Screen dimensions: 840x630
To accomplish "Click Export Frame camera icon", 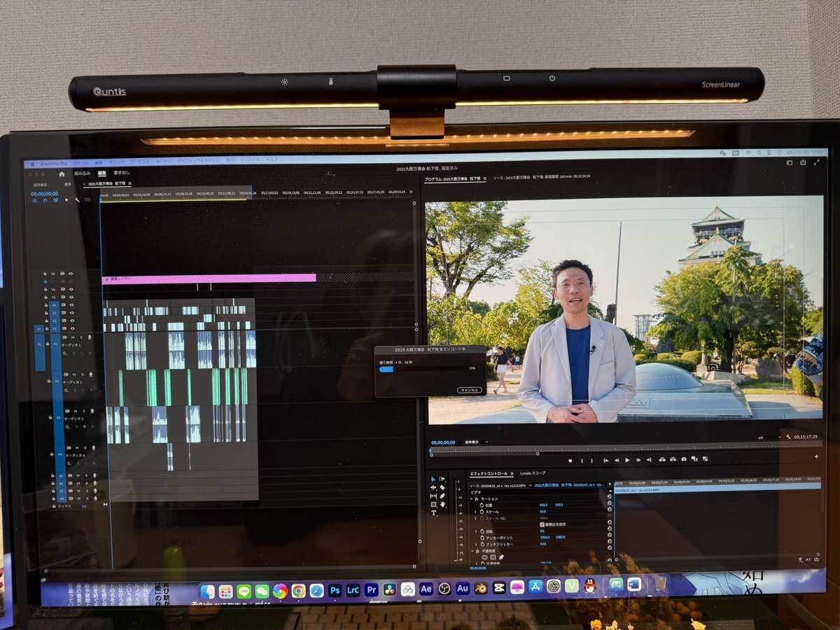I will pos(683,459).
